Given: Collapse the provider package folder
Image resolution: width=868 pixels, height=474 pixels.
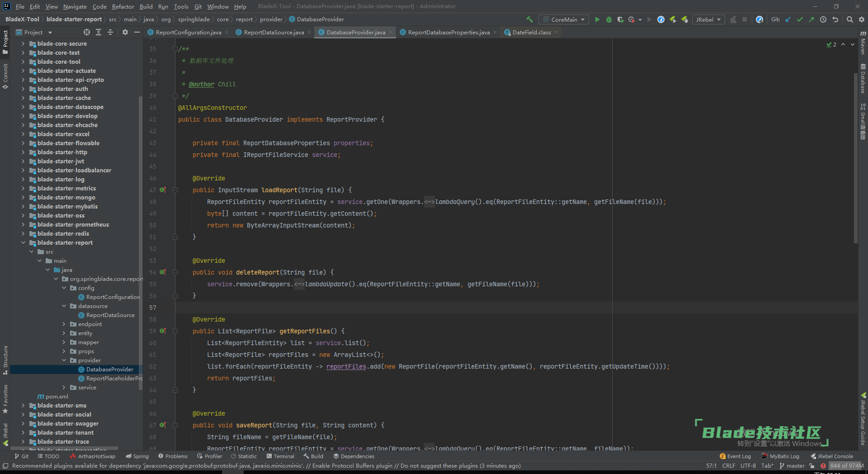Looking at the screenshot, I should [x=64, y=360].
